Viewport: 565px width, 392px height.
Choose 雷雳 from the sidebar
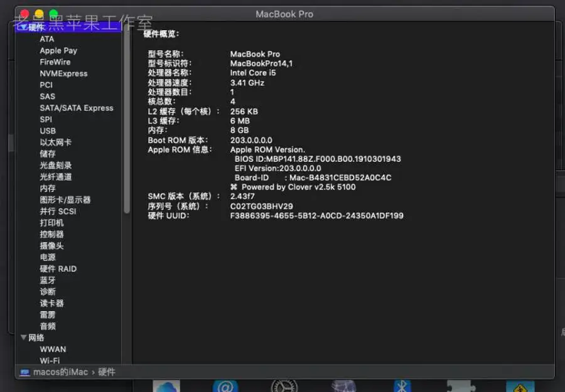click(x=48, y=315)
